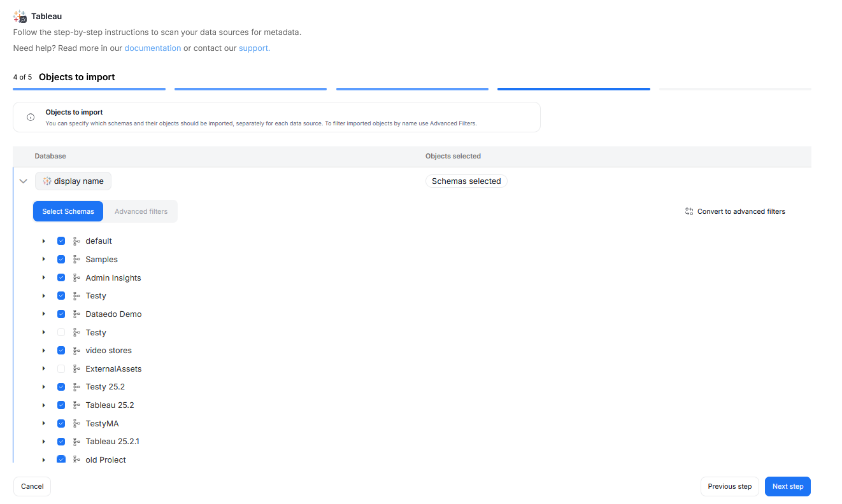Image resolution: width=842 pixels, height=504 pixels.
Task: Uncheck the video stores checkbox
Action: click(61, 351)
